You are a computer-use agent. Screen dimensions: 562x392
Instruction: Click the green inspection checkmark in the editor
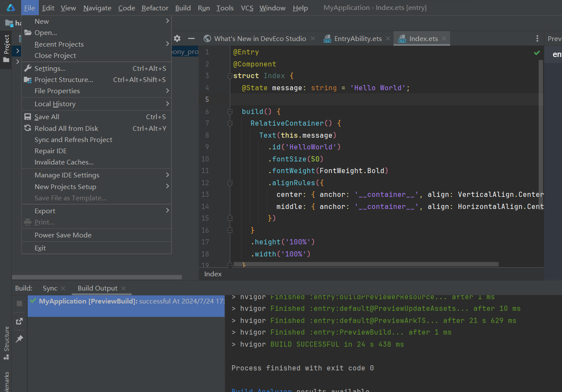click(537, 53)
